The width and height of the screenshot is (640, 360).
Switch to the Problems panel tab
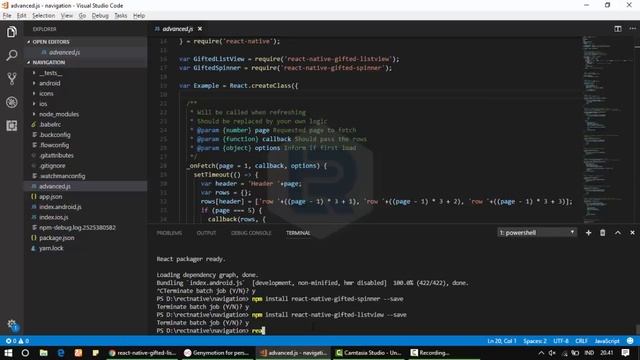[169, 233]
